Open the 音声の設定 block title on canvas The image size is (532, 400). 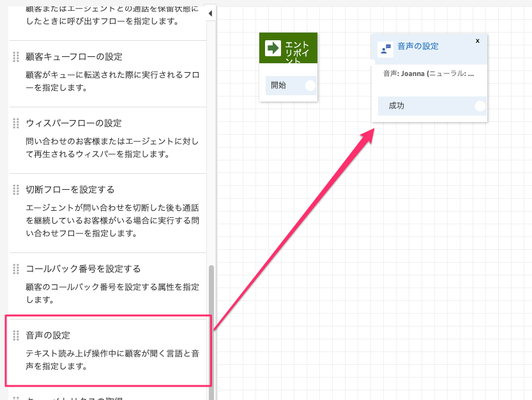pos(418,46)
